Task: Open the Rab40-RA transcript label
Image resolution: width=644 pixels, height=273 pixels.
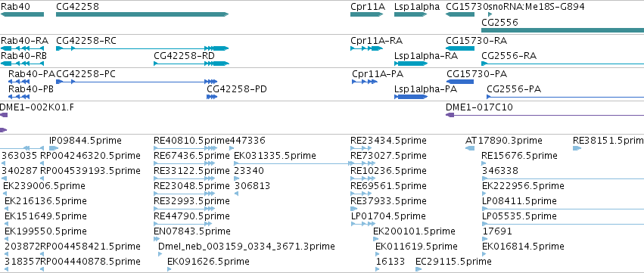Action: pyautogui.click(x=25, y=41)
